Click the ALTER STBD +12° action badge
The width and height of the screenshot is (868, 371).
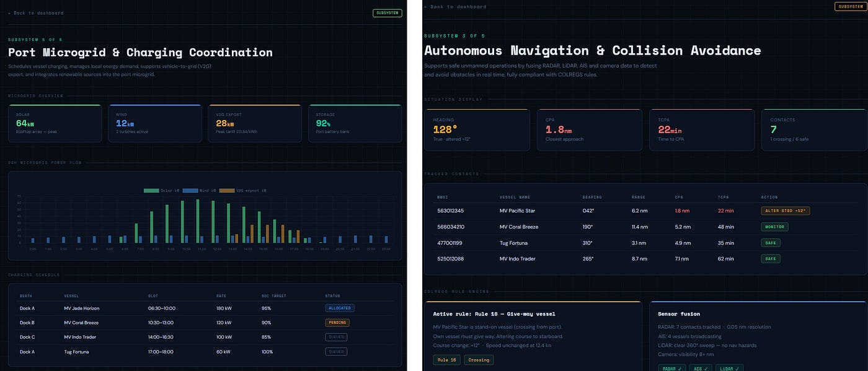(x=785, y=211)
